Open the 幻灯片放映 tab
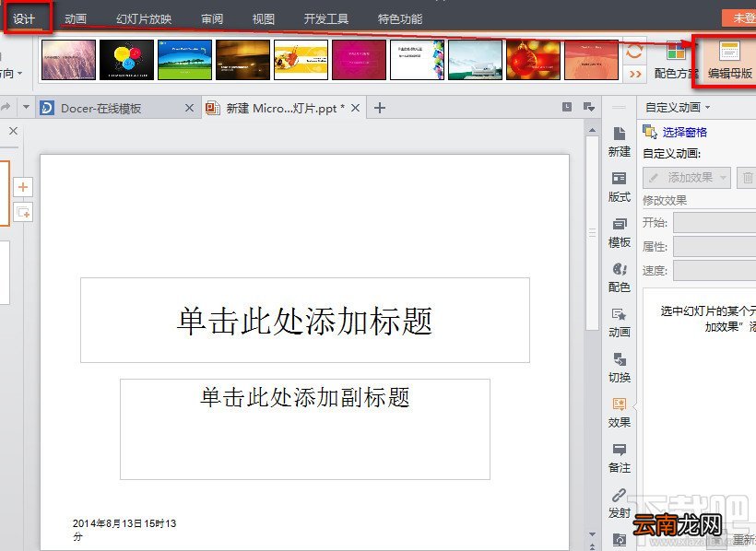The width and height of the screenshot is (756, 551). (x=144, y=18)
